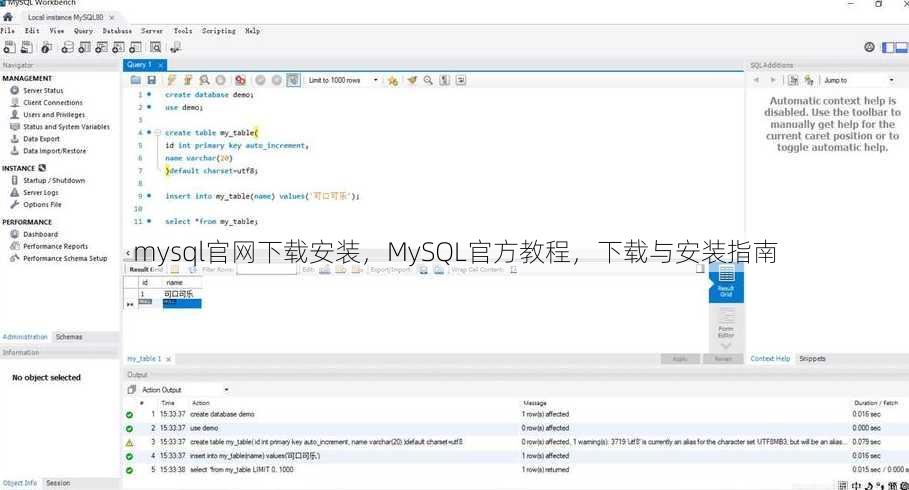Image resolution: width=909 pixels, height=490 pixels.
Task: Toggle Wrap Cell Content in result grid
Action: pos(513,270)
